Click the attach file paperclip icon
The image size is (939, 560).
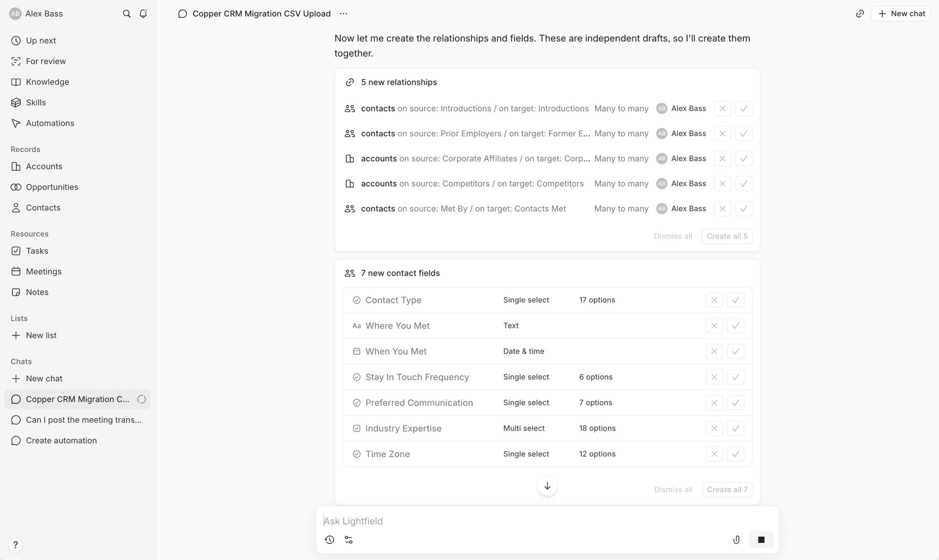coord(736,540)
